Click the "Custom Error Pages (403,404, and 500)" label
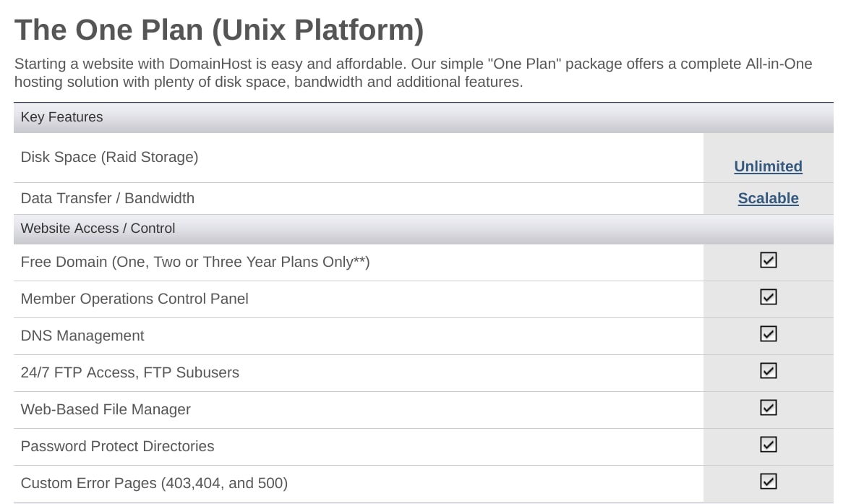This screenshot has width=851, height=504. pos(154,483)
